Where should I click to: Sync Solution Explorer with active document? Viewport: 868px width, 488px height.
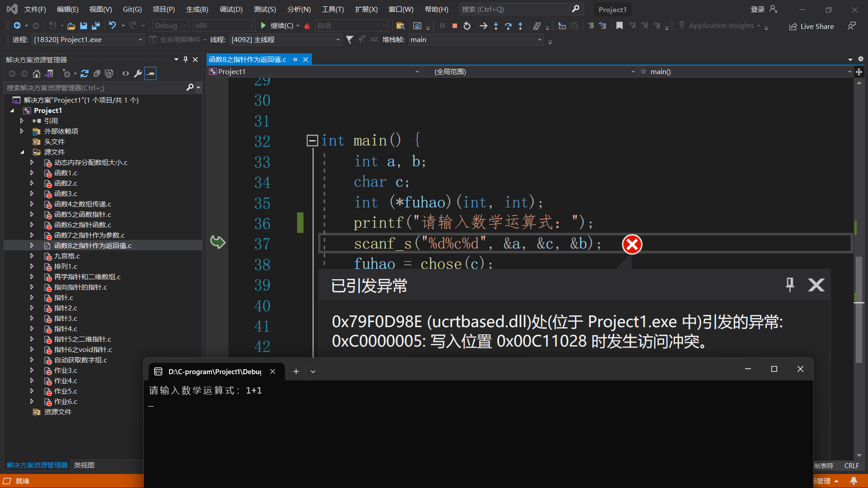click(85, 73)
